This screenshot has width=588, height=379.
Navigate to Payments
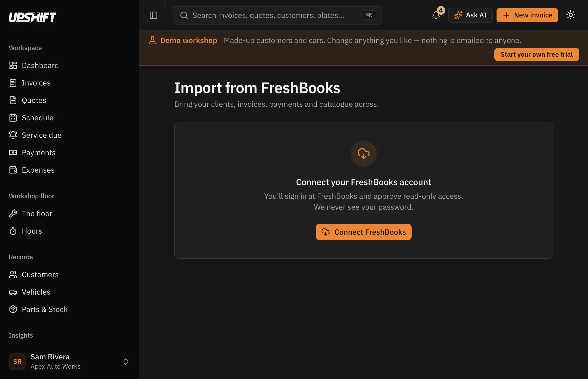pos(69,152)
